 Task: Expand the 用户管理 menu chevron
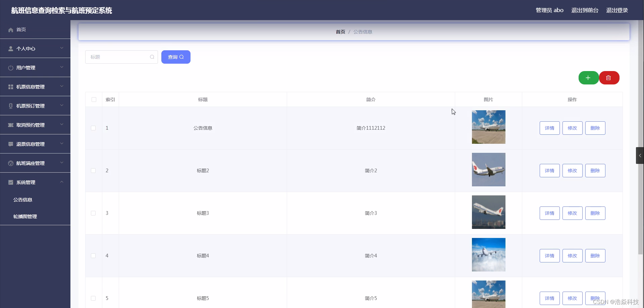62,67
